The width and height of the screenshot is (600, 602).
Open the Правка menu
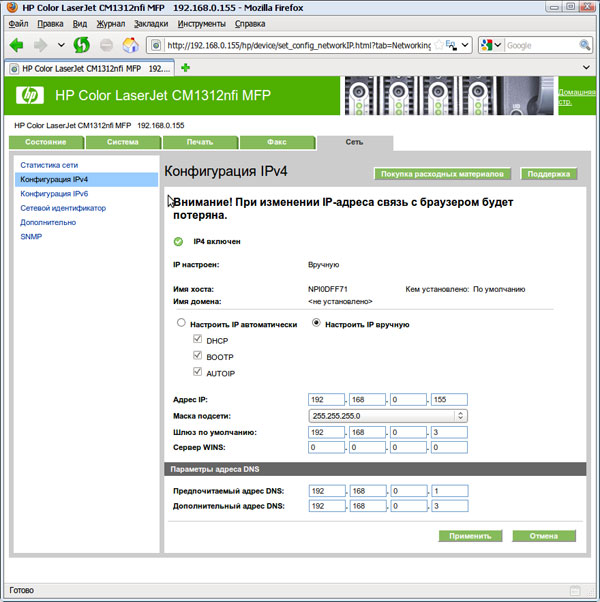pos(50,24)
